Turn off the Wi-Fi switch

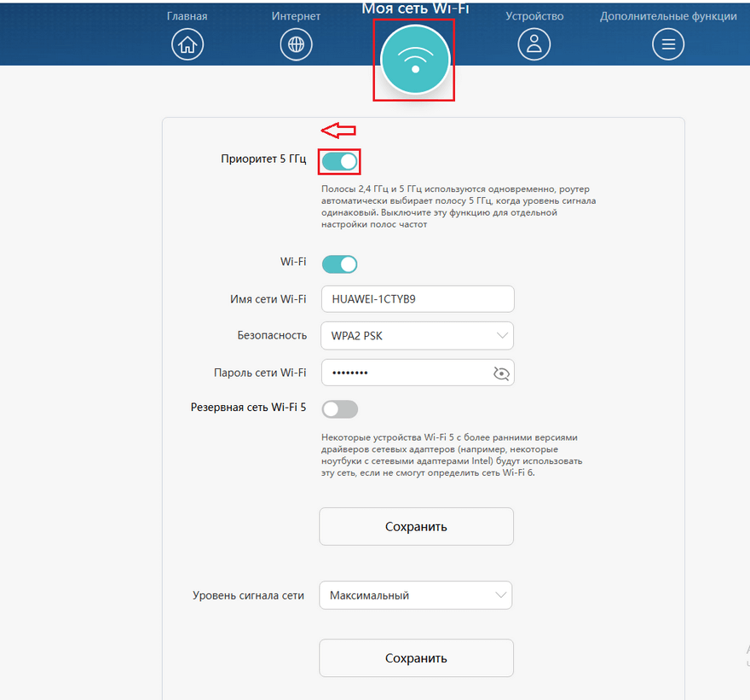tap(340, 264)
